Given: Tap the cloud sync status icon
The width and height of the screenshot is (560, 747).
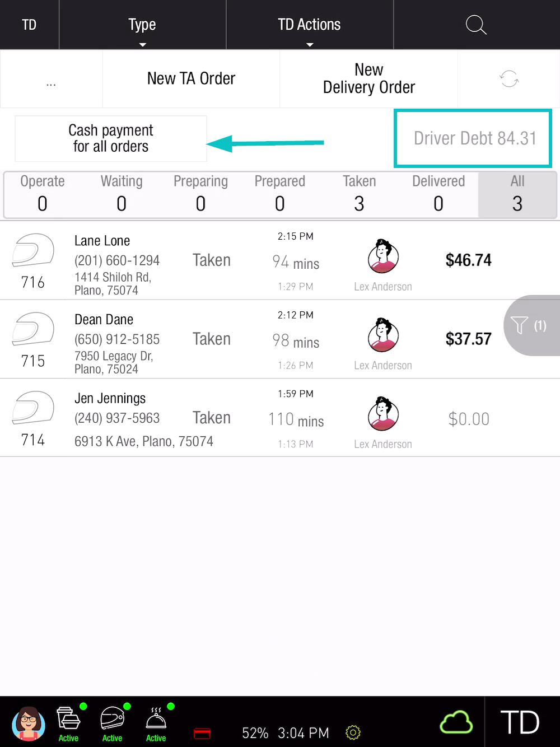Looking at the screenshot, I should (x=456, y=722).
